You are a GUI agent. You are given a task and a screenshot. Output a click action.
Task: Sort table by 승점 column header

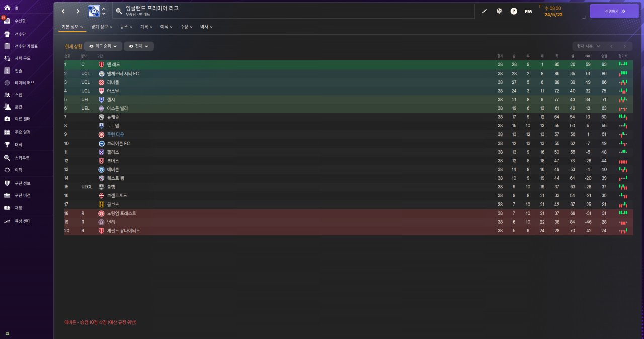(x=604, y=56)
